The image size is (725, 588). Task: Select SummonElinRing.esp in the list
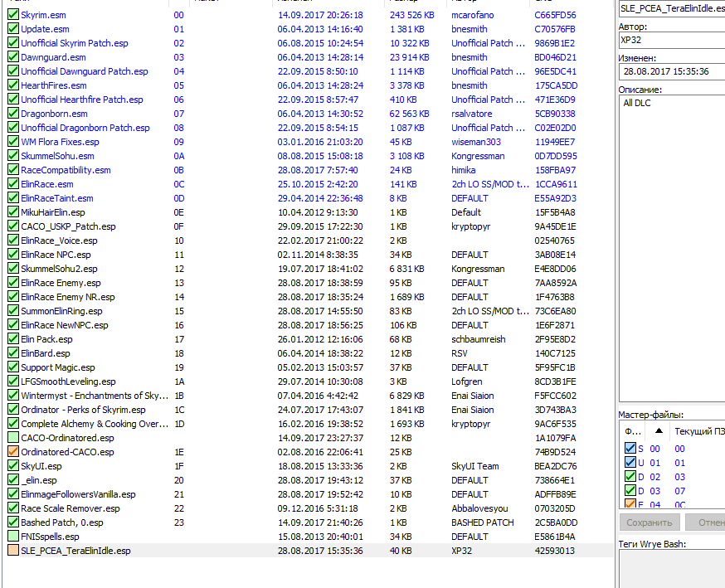click(61, 311)
